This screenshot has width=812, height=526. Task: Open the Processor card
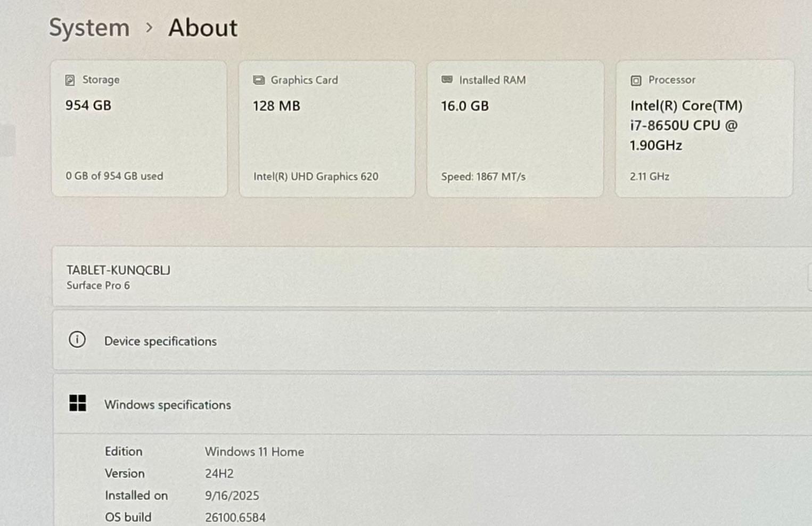click(704, 129)
